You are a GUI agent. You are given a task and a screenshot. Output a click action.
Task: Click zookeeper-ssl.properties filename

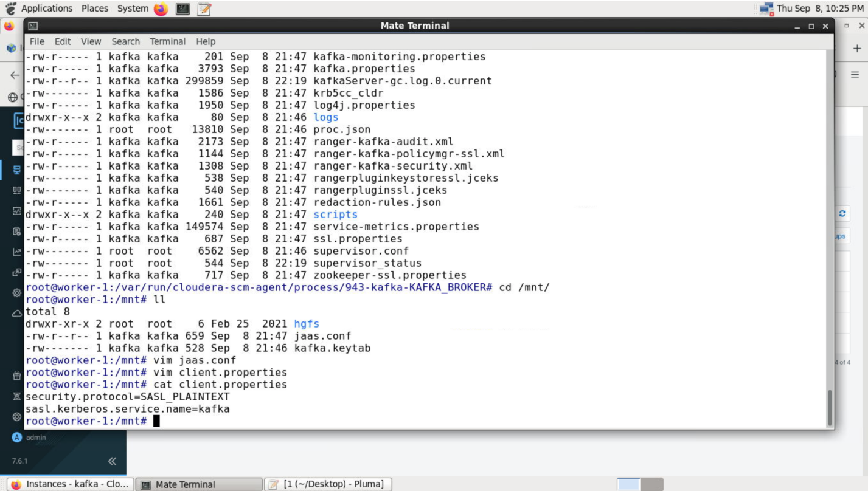390,275
